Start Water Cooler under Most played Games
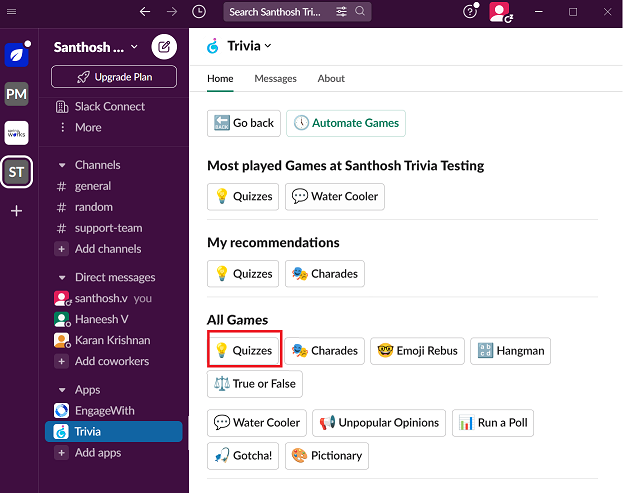The height and width of the screenshot is (493, 626). (x=335, y=196)
